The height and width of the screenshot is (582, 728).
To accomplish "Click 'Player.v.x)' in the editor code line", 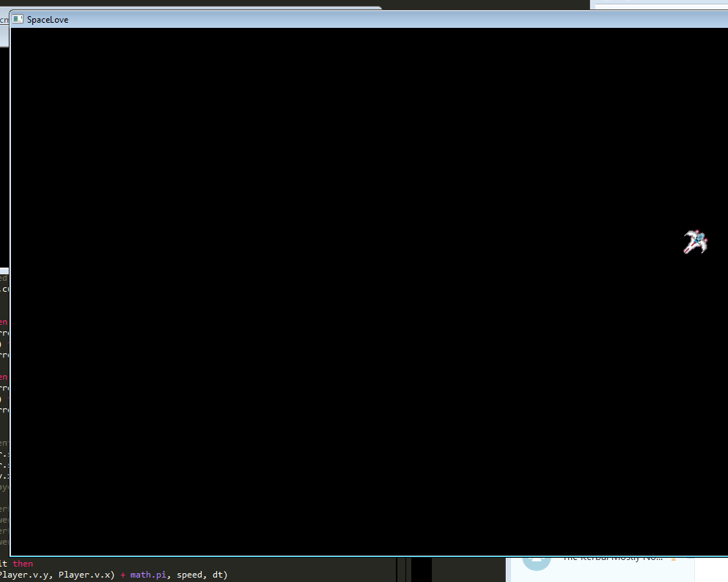I will 87,575.
